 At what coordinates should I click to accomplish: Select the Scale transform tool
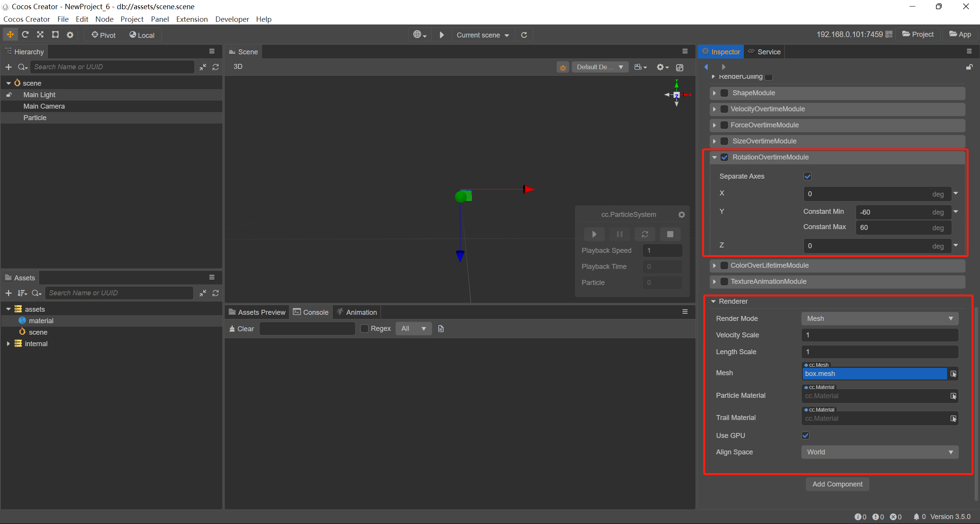(40, 35)
